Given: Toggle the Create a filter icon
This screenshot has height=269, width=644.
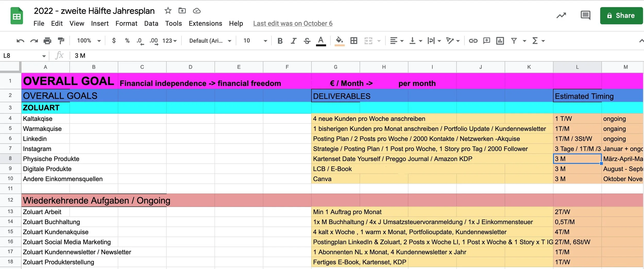Looking at the screenshot, I should pyautogui.click(x=514, y=41).
